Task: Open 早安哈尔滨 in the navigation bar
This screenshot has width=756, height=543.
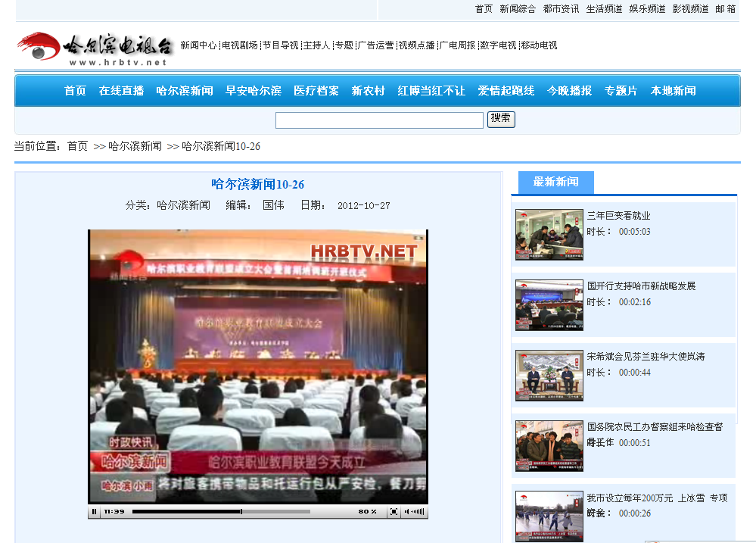Action: coord(254,91)
